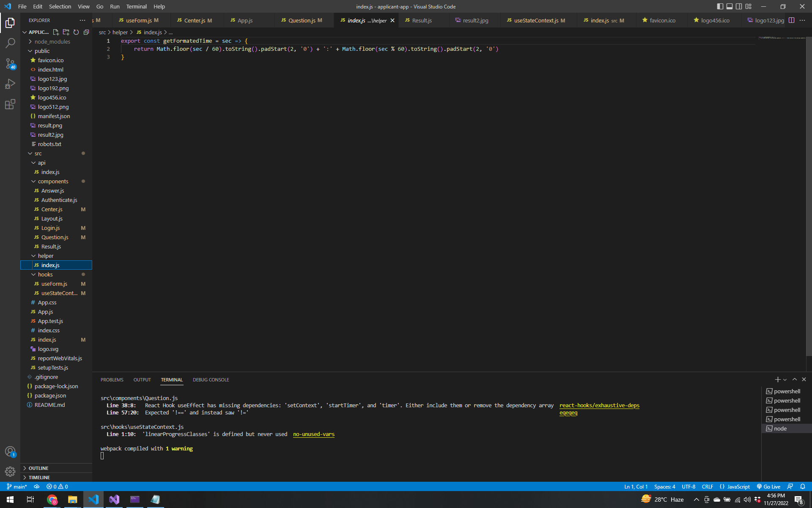
Task: Split the editor using the split icon
Action: pos(791,20)
